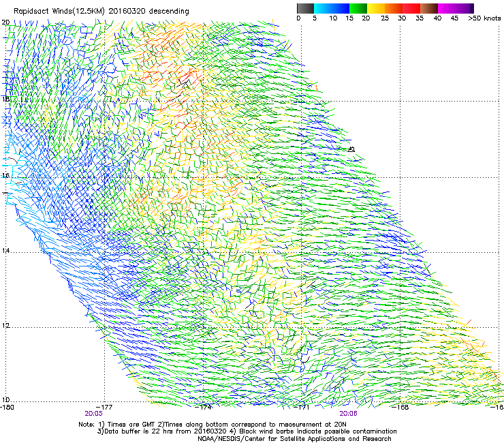Click the purple '20:05' time label
Viewport: 504px width, 443px height.
coord(93,414)
